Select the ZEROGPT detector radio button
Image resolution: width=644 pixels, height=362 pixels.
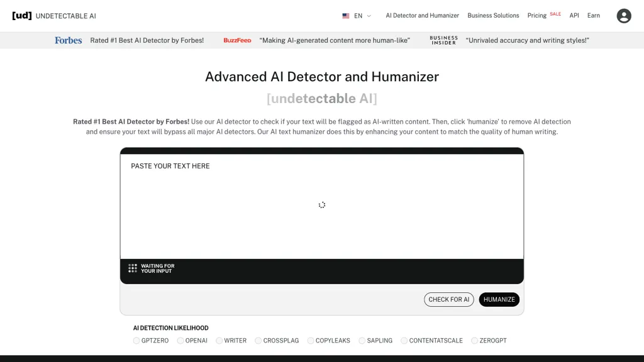472,340
